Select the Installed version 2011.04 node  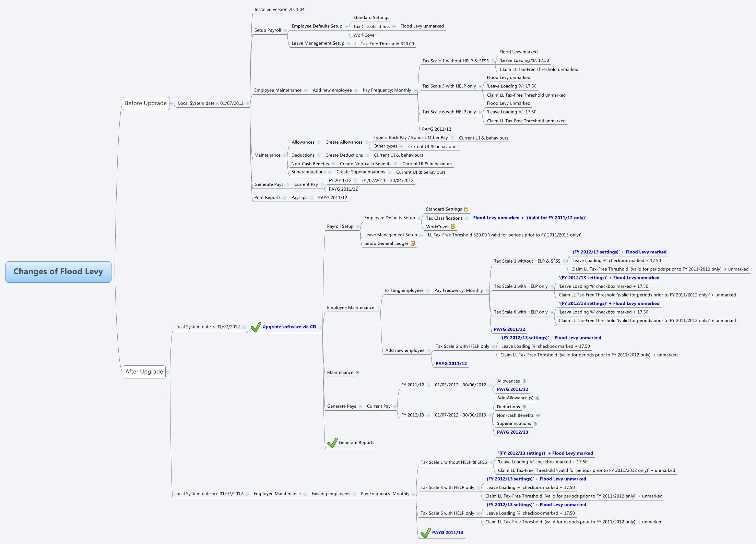tap(279, 10)
